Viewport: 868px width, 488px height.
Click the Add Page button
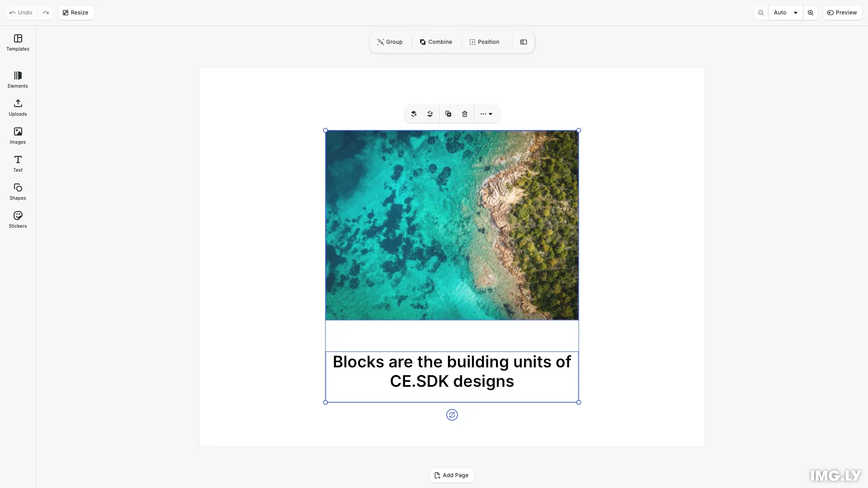(452, 475)
